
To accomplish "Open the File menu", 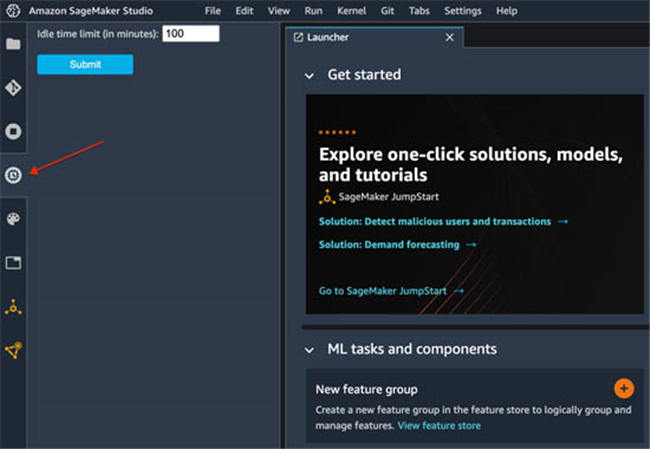I will click(x=213, y=11).
